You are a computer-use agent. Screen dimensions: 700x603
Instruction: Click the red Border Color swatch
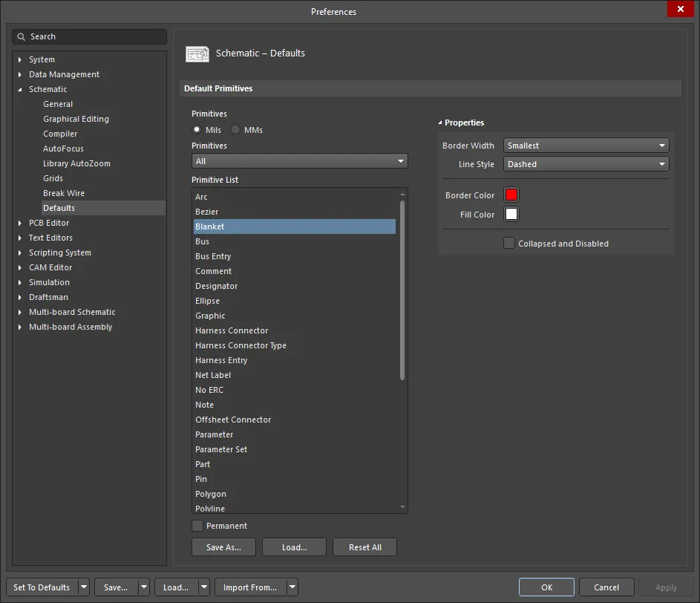pyautogui.click(x=511, y=195)
